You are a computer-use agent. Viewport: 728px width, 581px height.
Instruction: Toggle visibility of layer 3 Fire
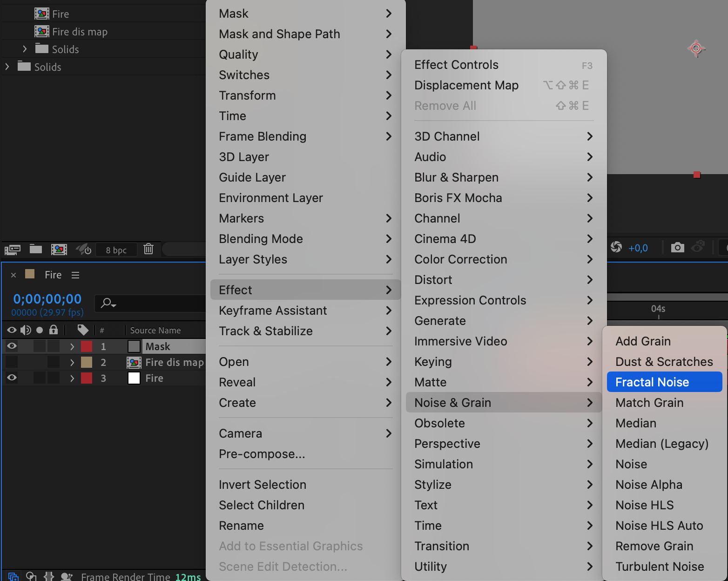tap(12, 378)
